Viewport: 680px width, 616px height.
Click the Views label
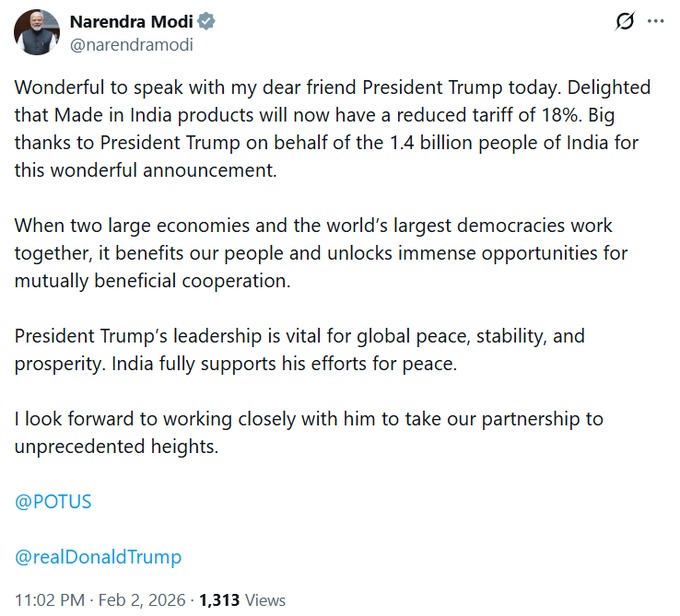266,600
